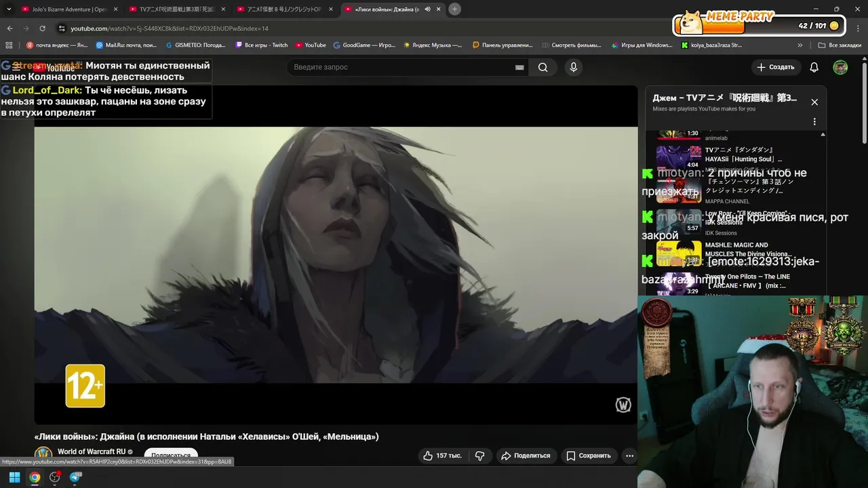The image size is (868, 488).
Task: Click the browser back arrow
Action: 9,28
